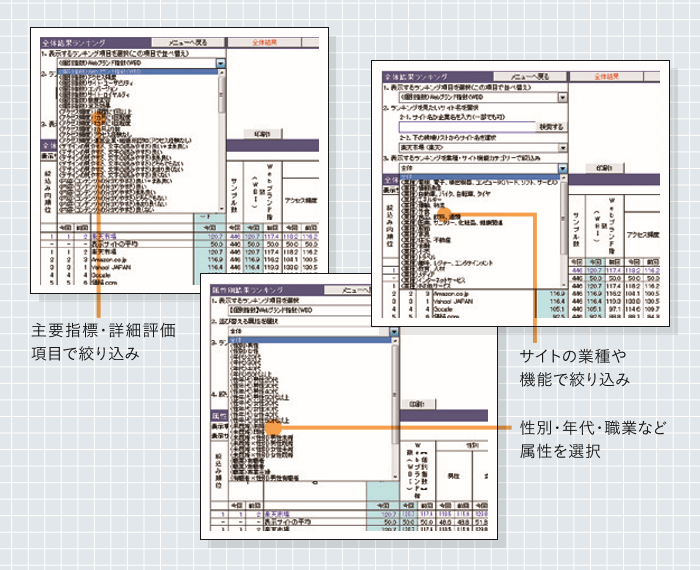This screenshot has height=570, width=700.
Task: Click the print button in right window
Action: [602, 169]
